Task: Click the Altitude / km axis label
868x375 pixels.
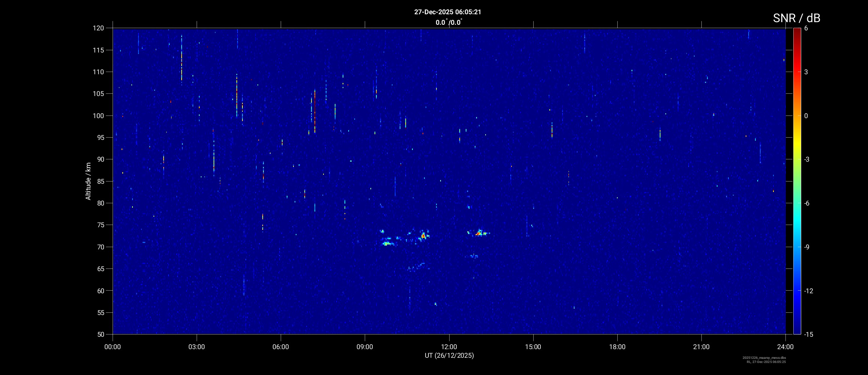Action: (x=88, y=181)
